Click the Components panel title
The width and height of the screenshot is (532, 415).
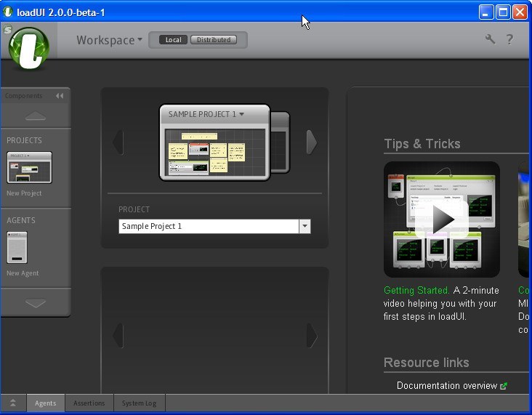(24, 96)
